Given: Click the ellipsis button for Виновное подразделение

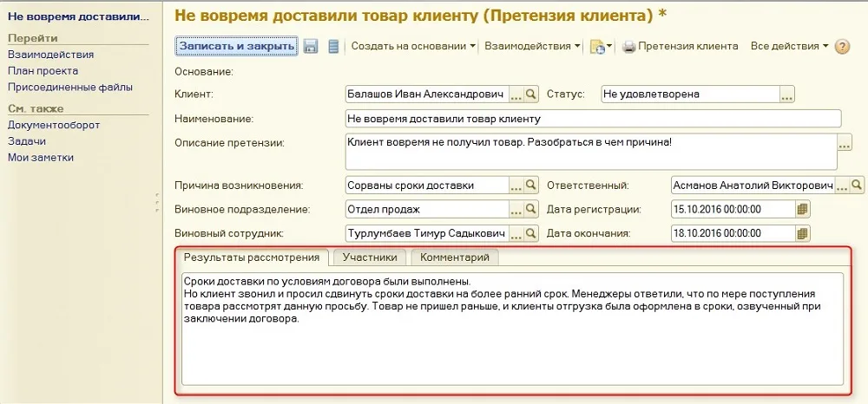Looking at the screenshot, I should click(x=516, y=210).
